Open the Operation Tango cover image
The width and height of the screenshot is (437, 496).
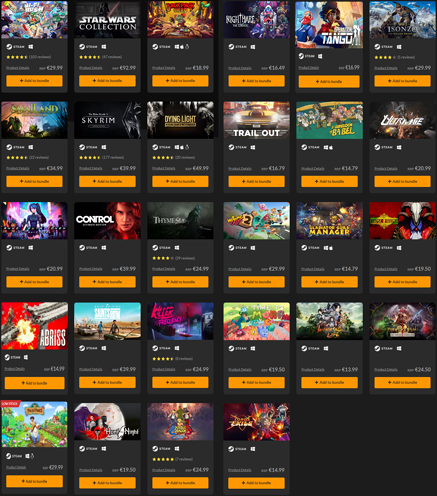pos(329,25)
